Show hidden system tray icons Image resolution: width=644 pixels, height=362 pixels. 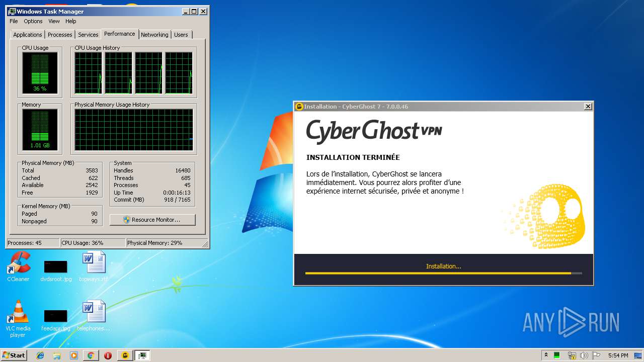pos(546,355)
